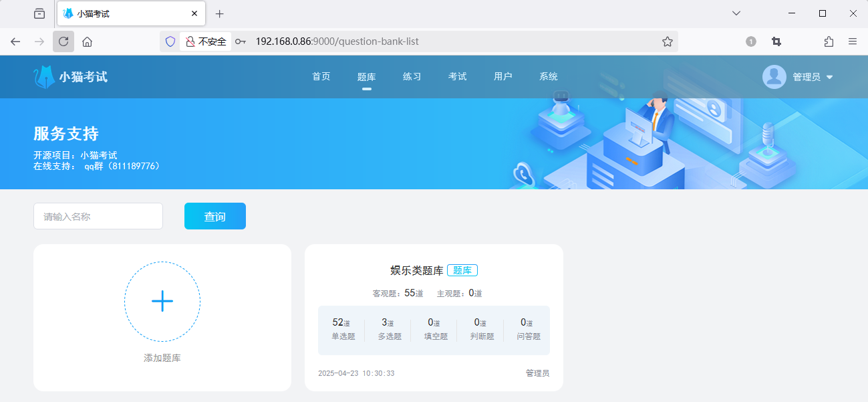The width and height of the screenshot is (868, 402).
Task: Reload the page with the refresh icon
Action: coord(63,41)
